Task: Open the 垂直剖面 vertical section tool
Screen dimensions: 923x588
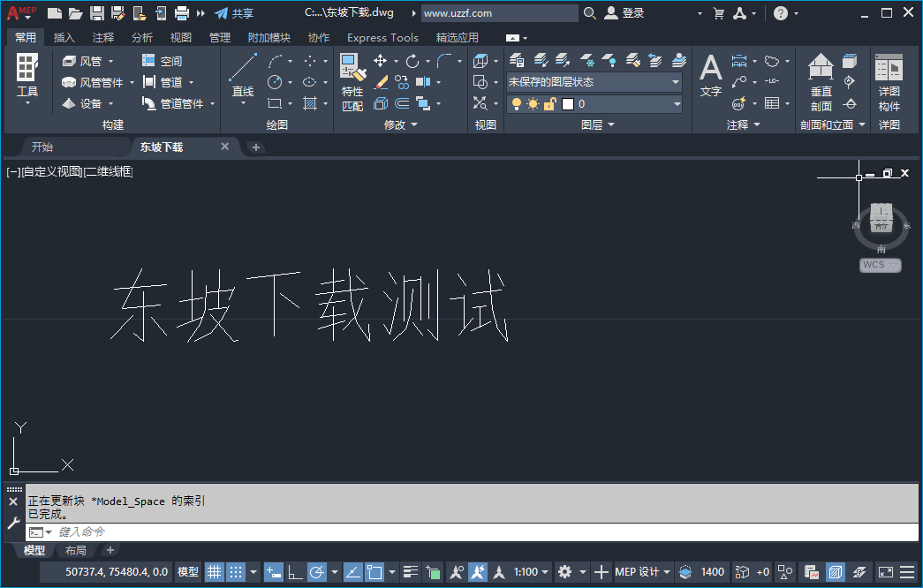Action: coord(820,79)
